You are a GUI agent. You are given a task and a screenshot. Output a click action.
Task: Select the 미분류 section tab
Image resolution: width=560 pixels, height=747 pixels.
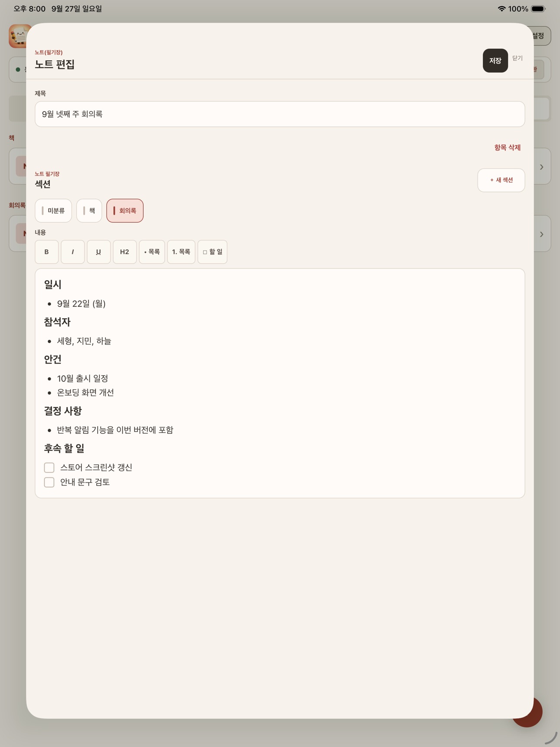[x=53, y=211]
